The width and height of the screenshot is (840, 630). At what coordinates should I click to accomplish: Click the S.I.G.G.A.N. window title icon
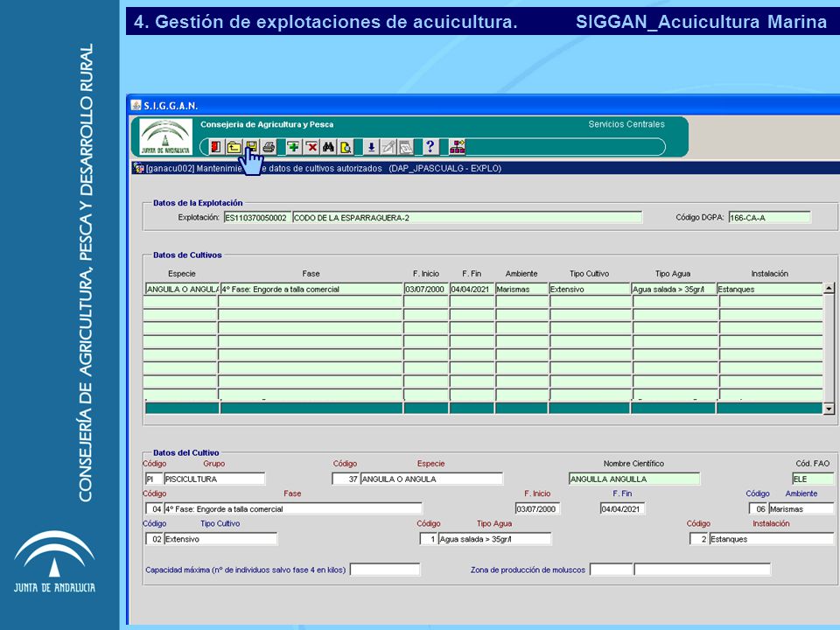pos(136,105)
